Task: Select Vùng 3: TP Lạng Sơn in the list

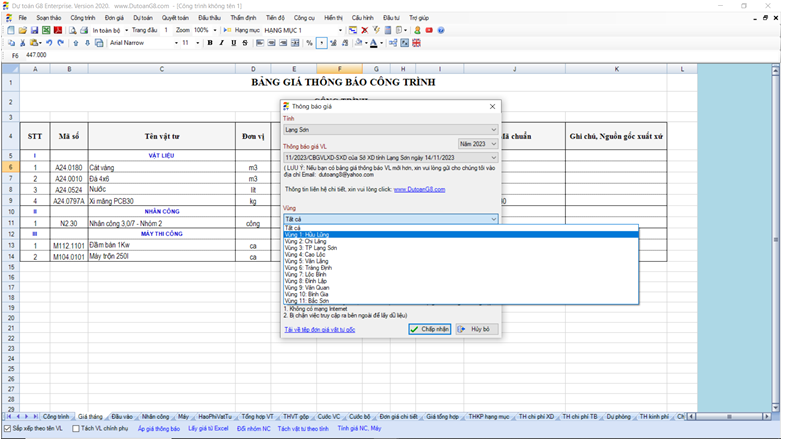Action: [x=461, y=248]
